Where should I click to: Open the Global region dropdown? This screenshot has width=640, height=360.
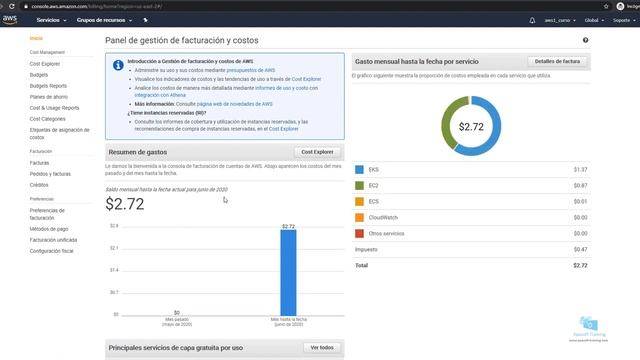pyautogui.click(x=594, y=20)
